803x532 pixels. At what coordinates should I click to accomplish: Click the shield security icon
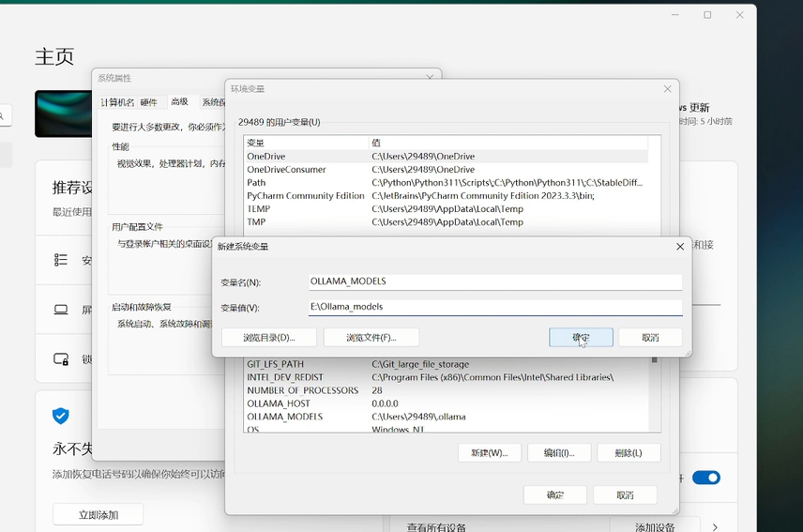click(x=61, y=416)
